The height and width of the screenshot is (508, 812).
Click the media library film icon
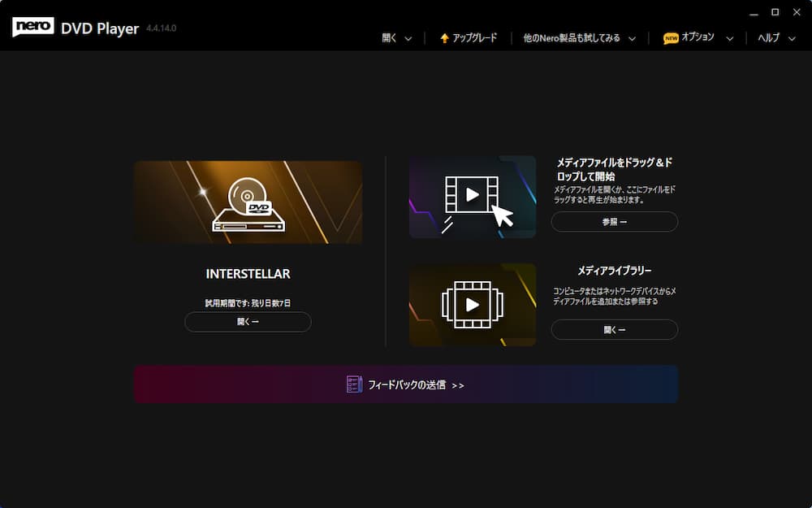473,305
